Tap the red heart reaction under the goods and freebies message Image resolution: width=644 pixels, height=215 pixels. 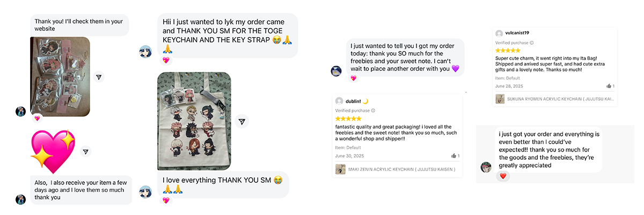(503, 176)
